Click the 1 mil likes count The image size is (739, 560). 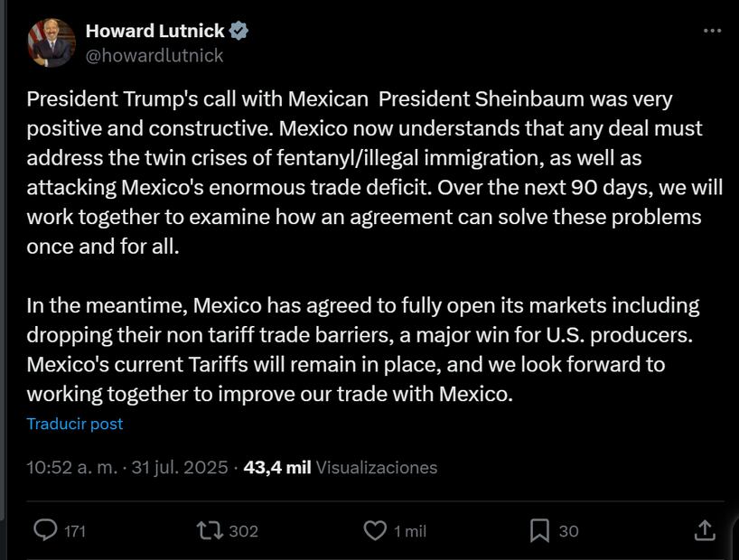(x=409, y=531)
